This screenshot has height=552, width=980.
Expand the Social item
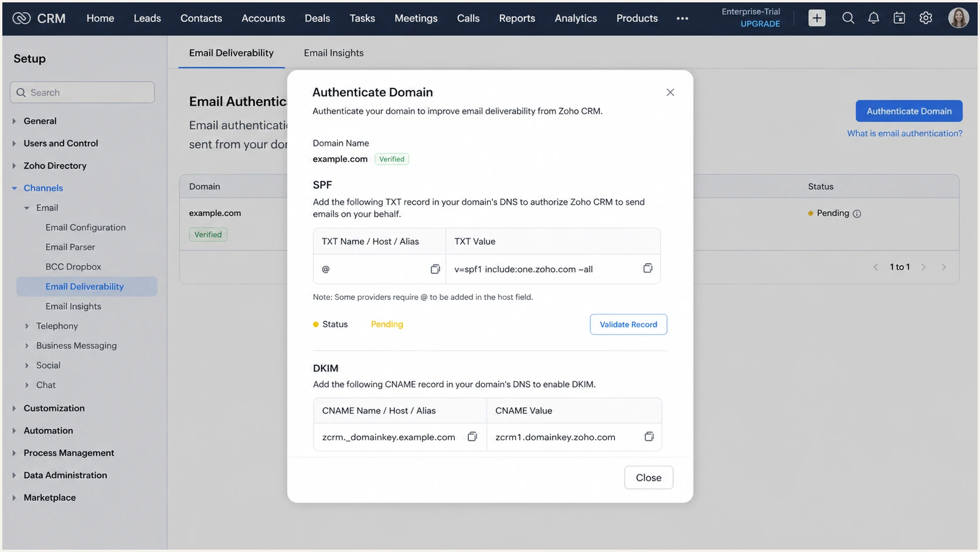pos(26,365)
